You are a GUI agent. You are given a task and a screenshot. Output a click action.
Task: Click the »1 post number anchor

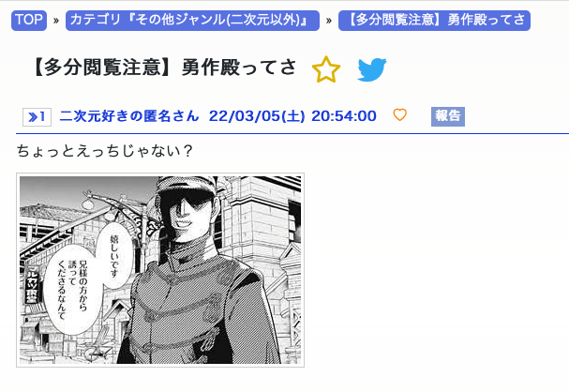point(37,117)
